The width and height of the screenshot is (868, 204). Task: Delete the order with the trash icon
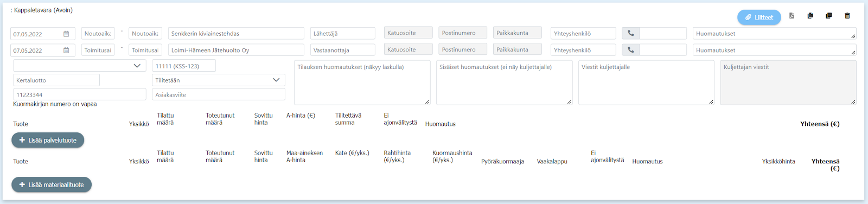tap(847, 16)
